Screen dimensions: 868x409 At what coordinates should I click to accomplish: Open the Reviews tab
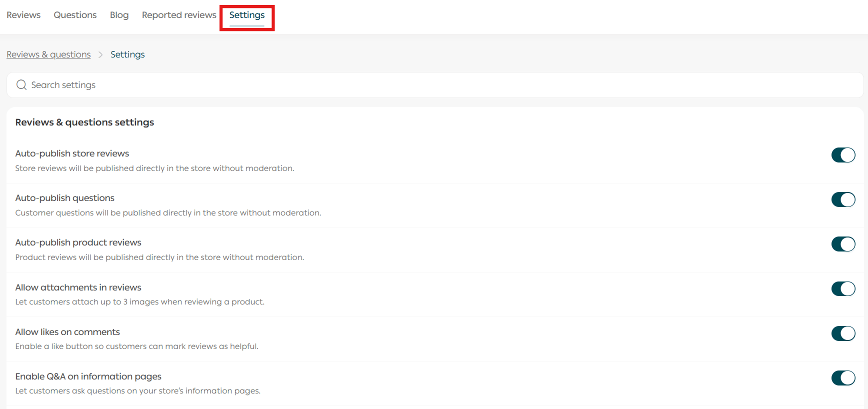23,15
